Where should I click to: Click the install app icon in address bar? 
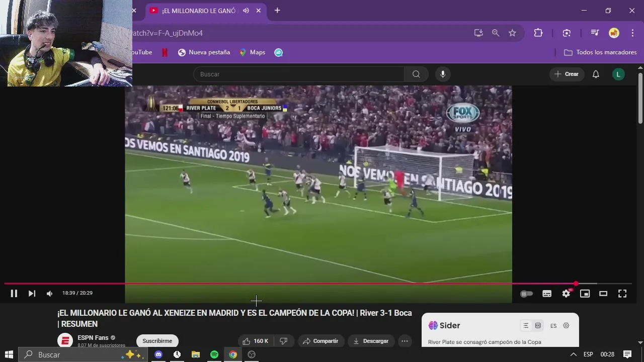[478, 33]
